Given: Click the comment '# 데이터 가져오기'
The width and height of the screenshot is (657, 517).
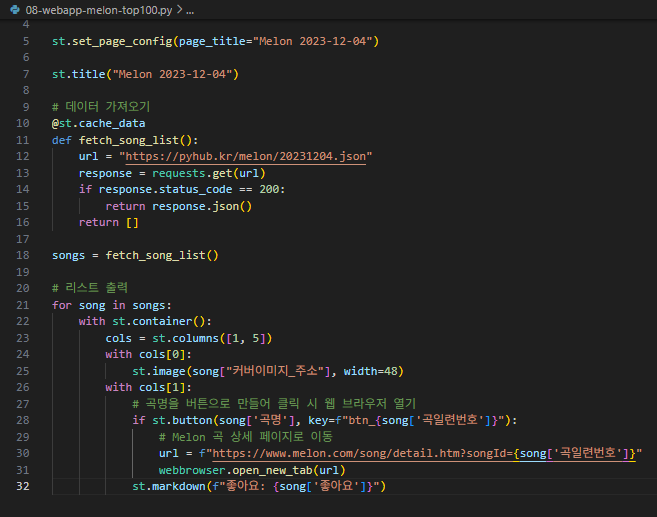Looking at the screenshot, I should [x=101, y=107].
